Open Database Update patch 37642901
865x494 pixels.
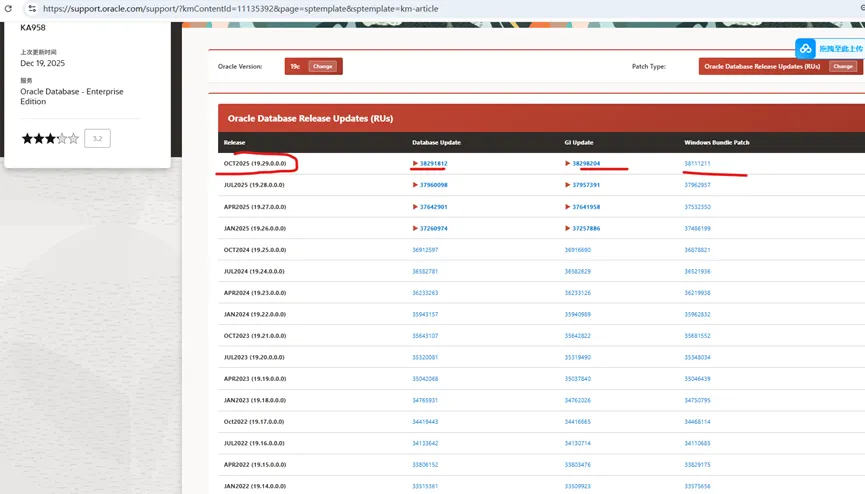pyautogui.click(x=434, y=207)
